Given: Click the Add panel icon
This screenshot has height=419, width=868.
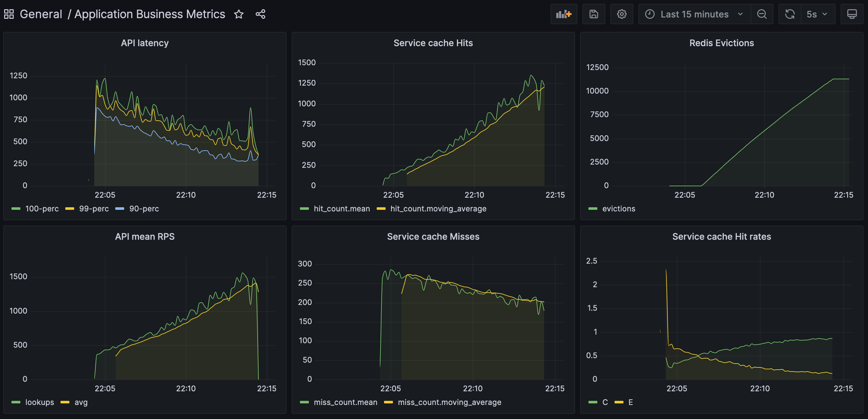Looking at the screenshot, I should [563, 14].
